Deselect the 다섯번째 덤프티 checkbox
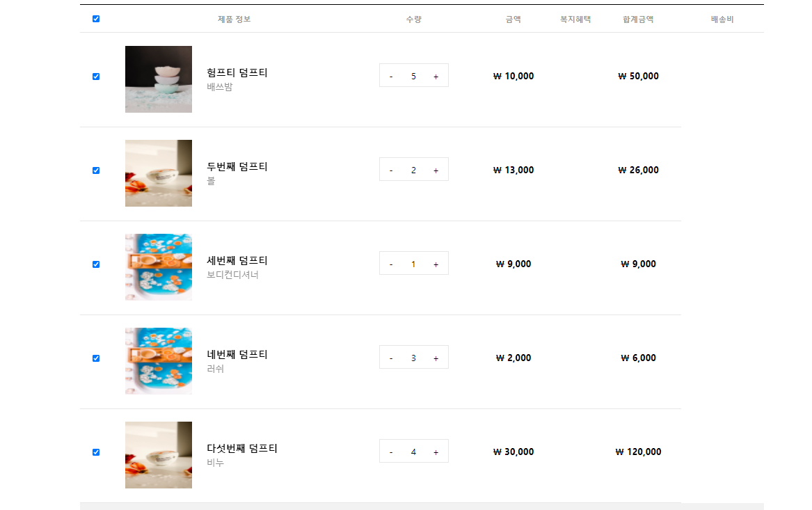This screenshot has height=510, width=812. click(96, 452)
